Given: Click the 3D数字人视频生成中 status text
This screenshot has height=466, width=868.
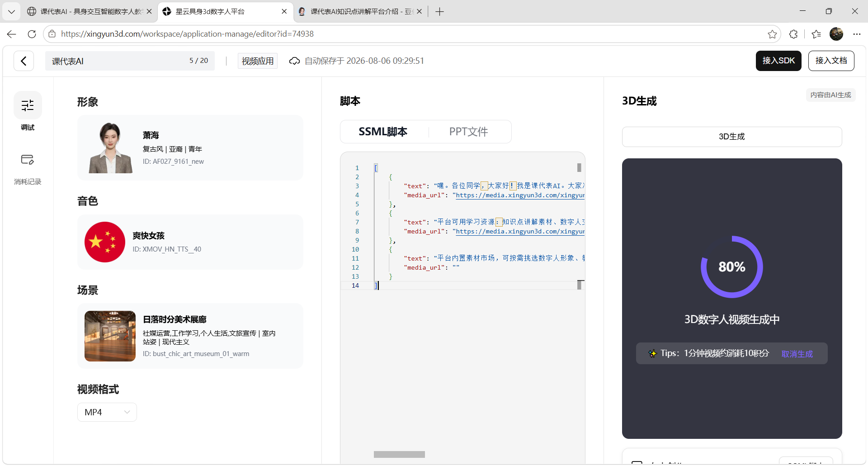Looking at the screenshot, I should click(x=732, y=319).
